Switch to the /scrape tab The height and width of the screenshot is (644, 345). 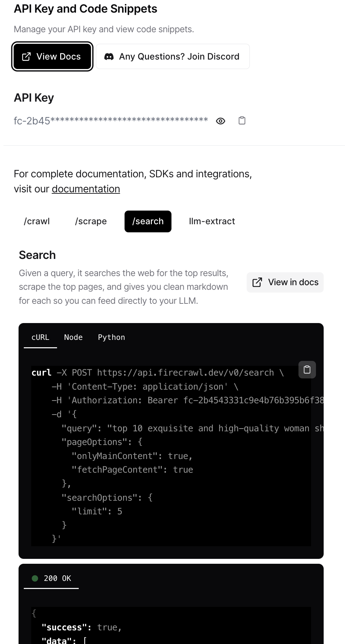91,221
